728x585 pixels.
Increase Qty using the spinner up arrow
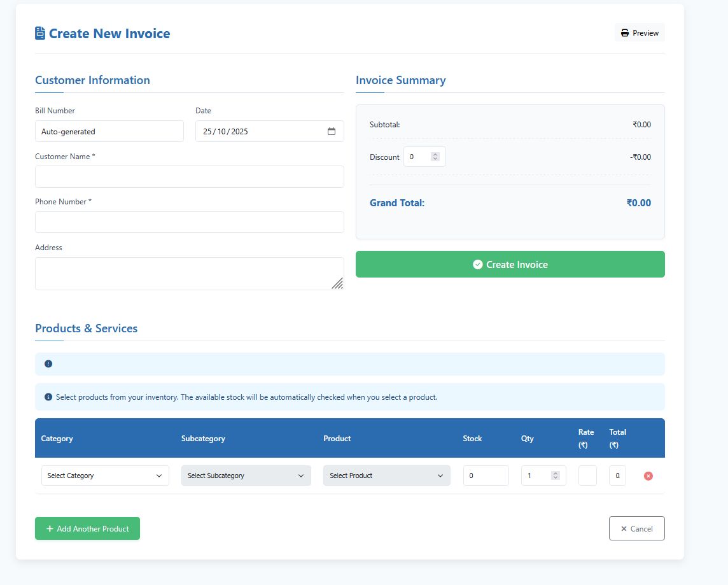click(556, 472)
